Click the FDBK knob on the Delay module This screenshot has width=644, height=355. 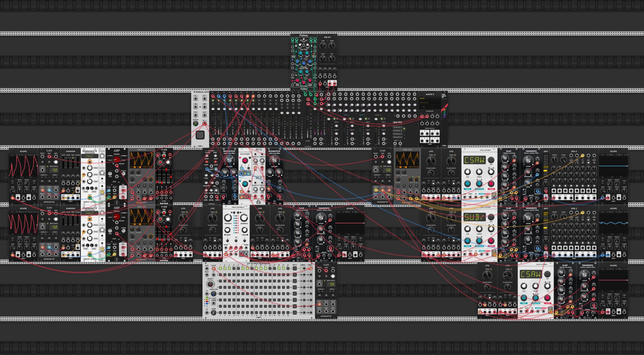click(332, 45)
